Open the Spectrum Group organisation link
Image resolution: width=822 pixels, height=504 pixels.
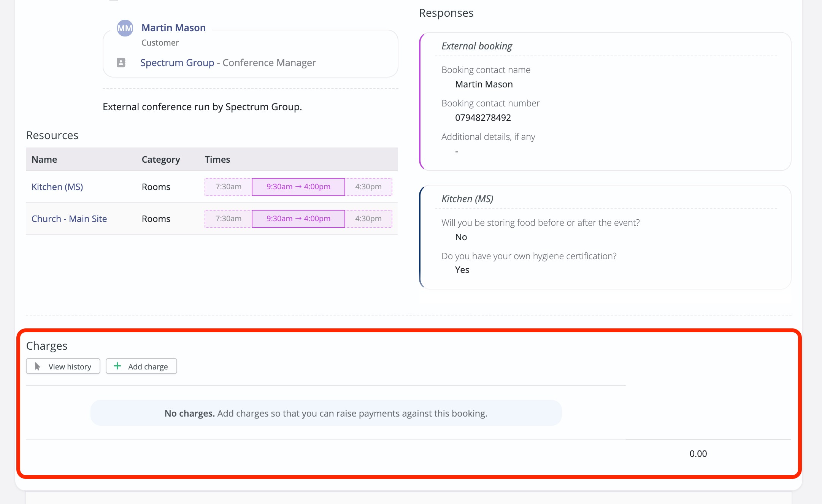[x=177, y=63]
